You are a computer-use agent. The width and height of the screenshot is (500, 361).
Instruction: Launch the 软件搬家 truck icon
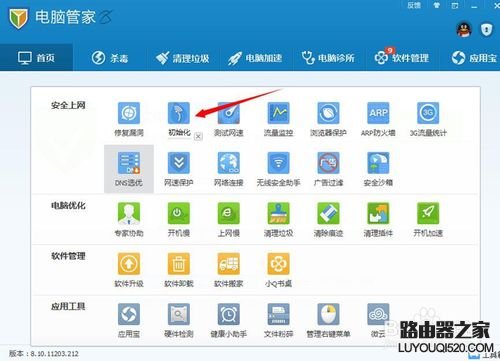(229, 264)
